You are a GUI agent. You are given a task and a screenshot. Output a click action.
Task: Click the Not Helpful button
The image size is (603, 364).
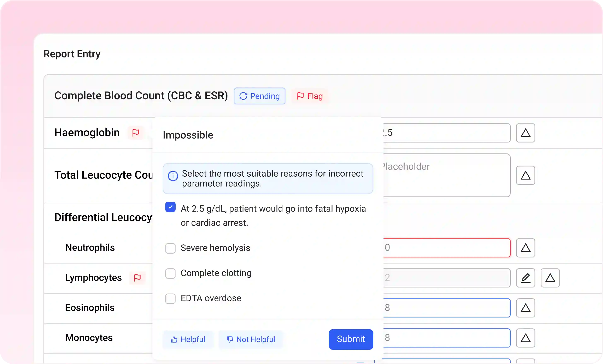(251, 339)
